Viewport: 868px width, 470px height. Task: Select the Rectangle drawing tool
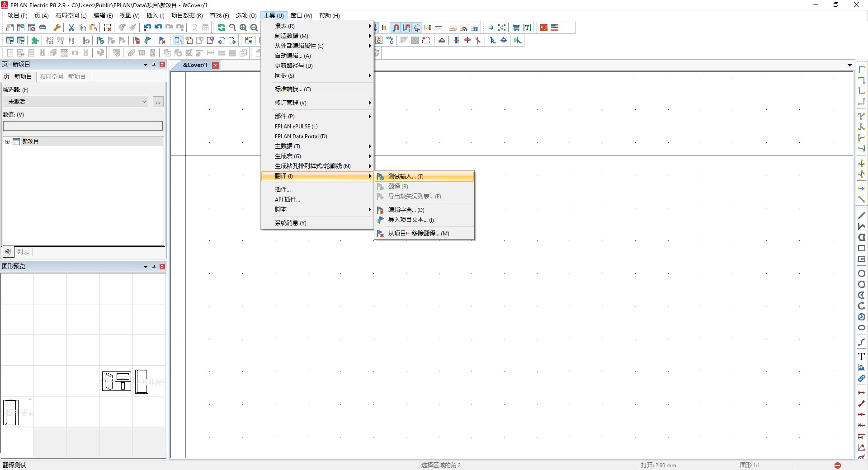862,248
